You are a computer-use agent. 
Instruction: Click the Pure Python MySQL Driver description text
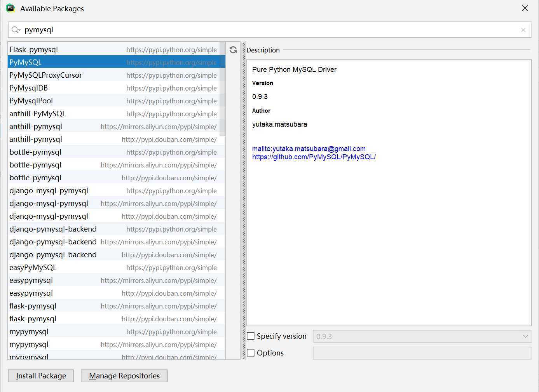click(294, 70)
